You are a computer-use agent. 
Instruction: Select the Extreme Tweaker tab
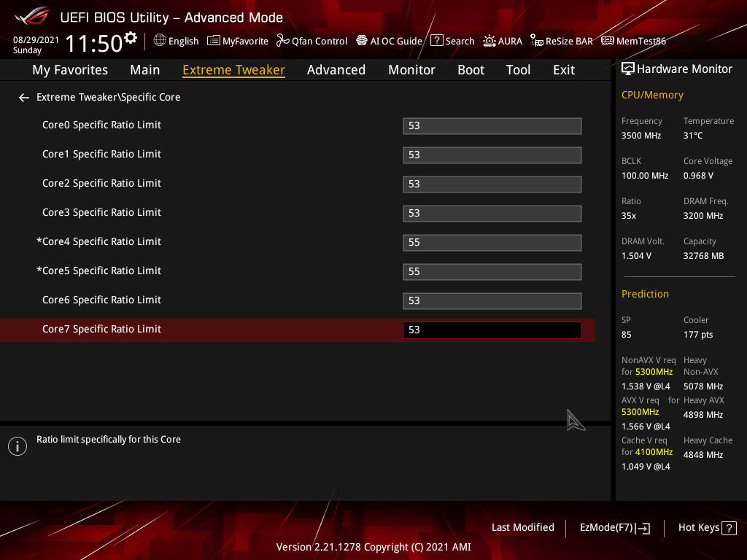(234, 70)
